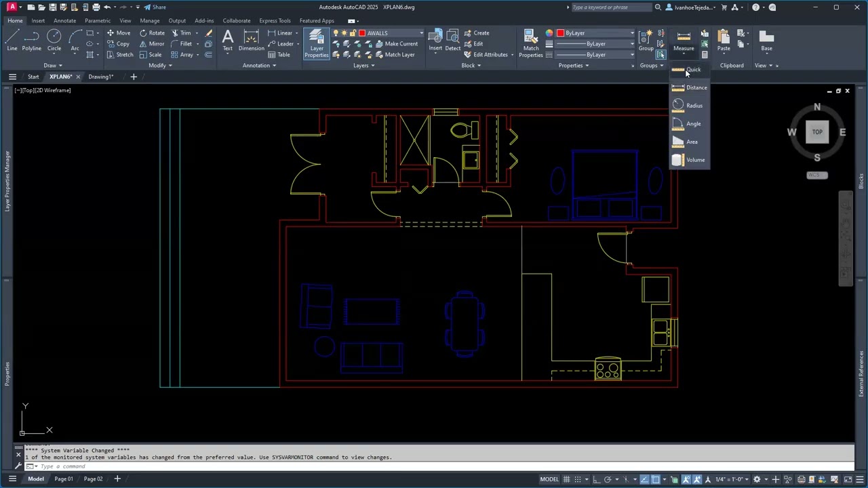Image resolution: width=868 pixels, height=488 pixels.
Task: Click the Share button
Action: click(155, 7)
